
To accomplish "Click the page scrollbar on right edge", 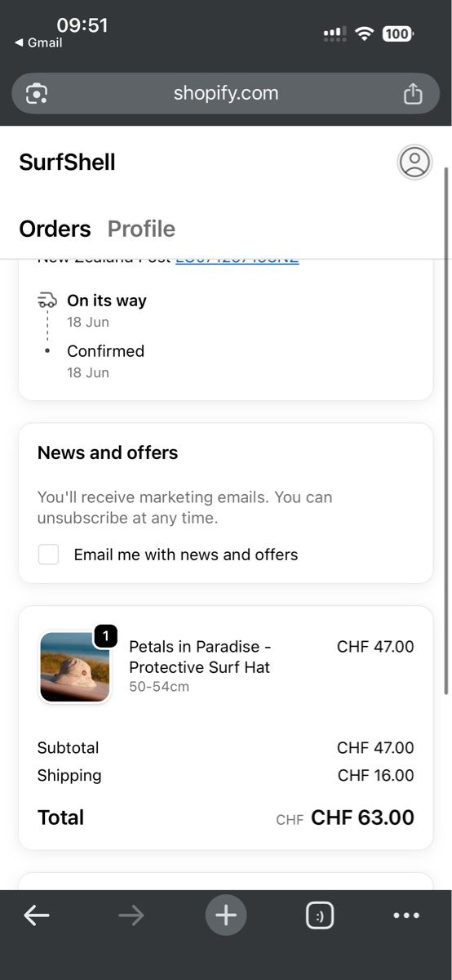I will 445,430.
